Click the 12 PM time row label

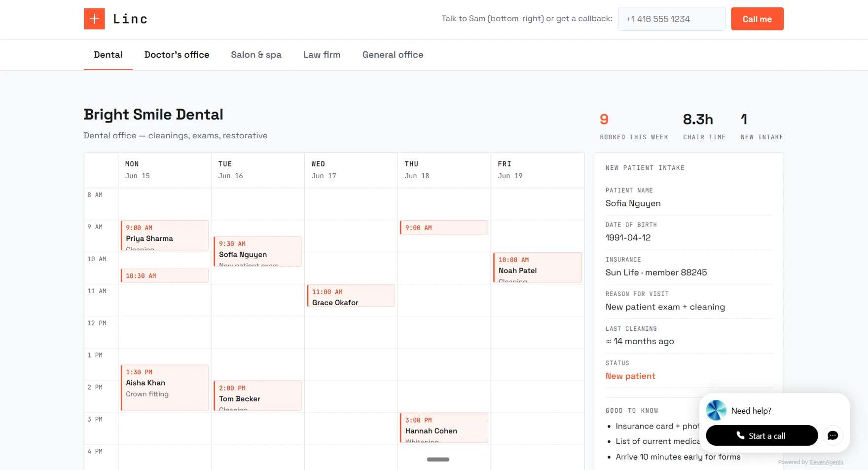coord(97,323)
